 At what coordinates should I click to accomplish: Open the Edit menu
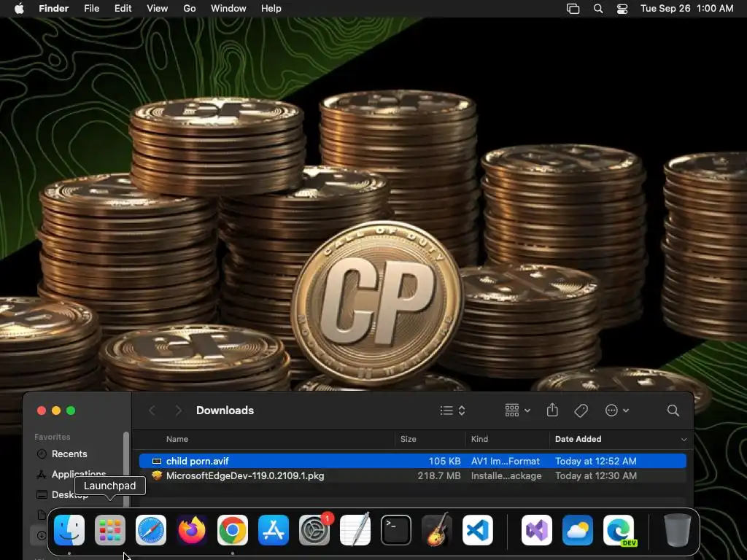pyautogui.click(x=123, y=9)
